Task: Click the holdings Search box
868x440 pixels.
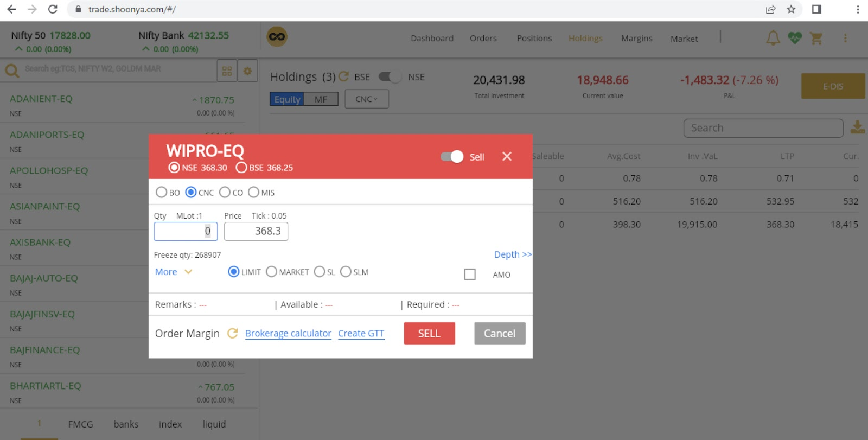Action: click(763, 128)
